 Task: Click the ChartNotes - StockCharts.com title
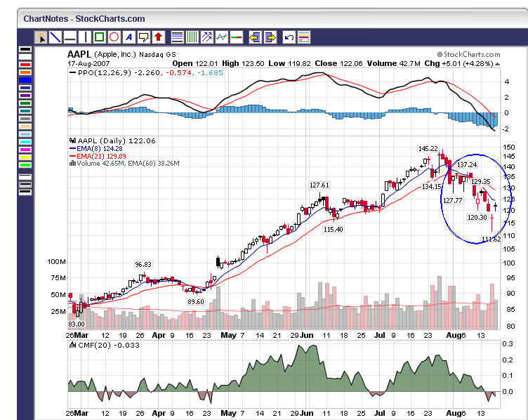pyautogui.click(x=84, y=19)
